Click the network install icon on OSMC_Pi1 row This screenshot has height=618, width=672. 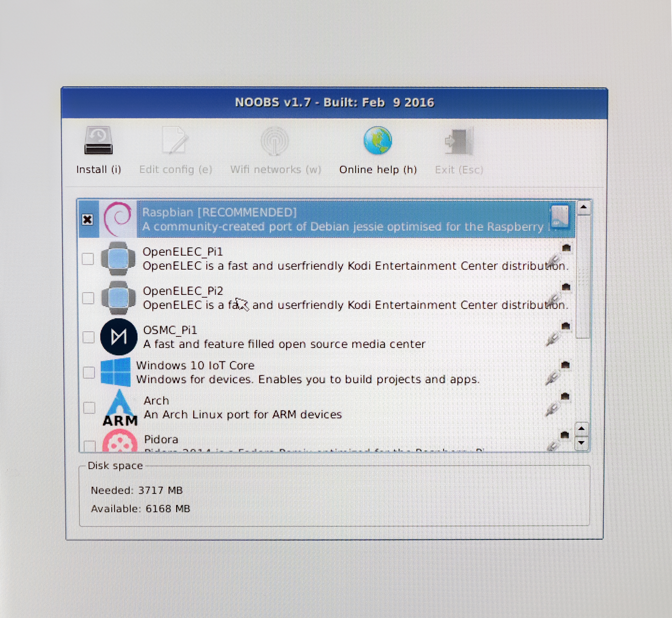pos(558,334)
